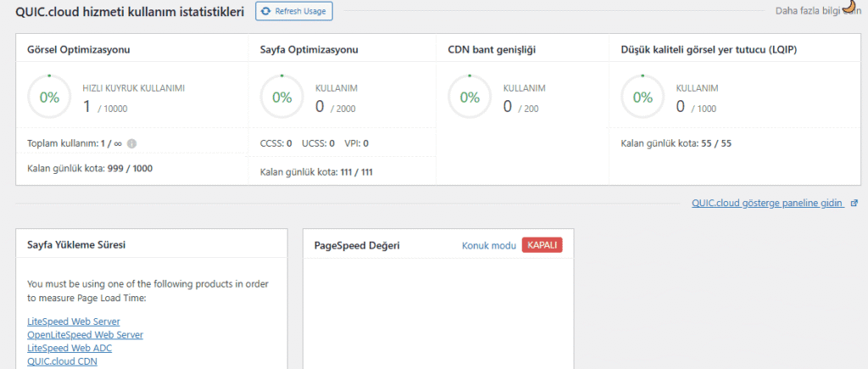
Task: Toggle the red KAPALI guest mode badge
Action: (x=542, y=245)
